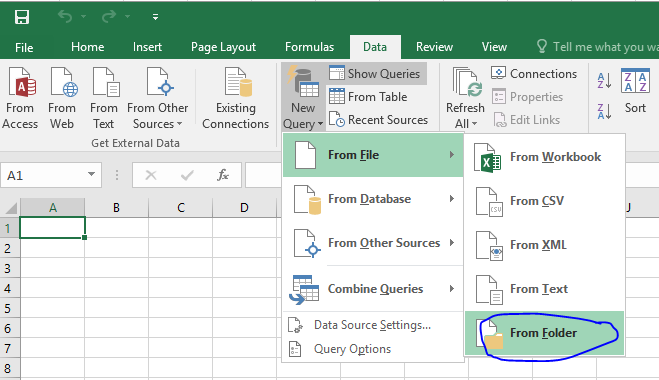Screen dimensions: 659x380
Task: Select column C header
Action: (181, 208)
